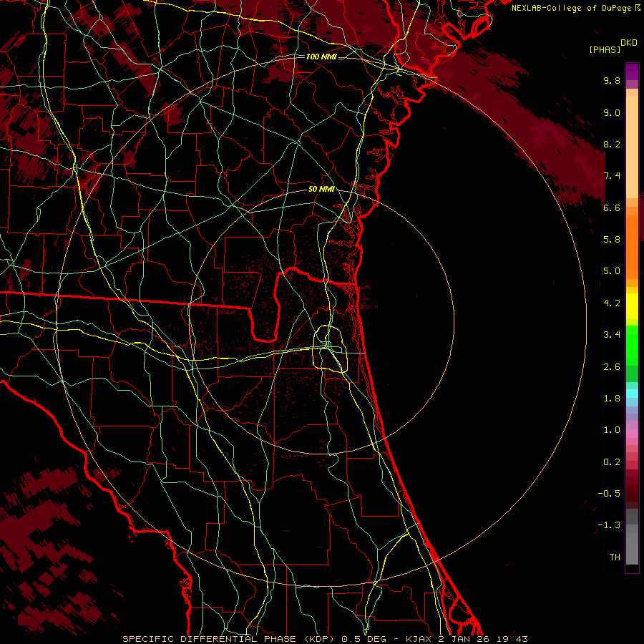Click the 6.6 scale label
The image size is (644, 644).
point(612,208)
